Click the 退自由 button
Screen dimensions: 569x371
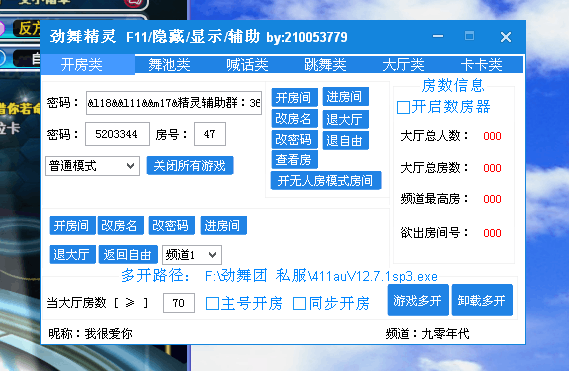[345, 140]
